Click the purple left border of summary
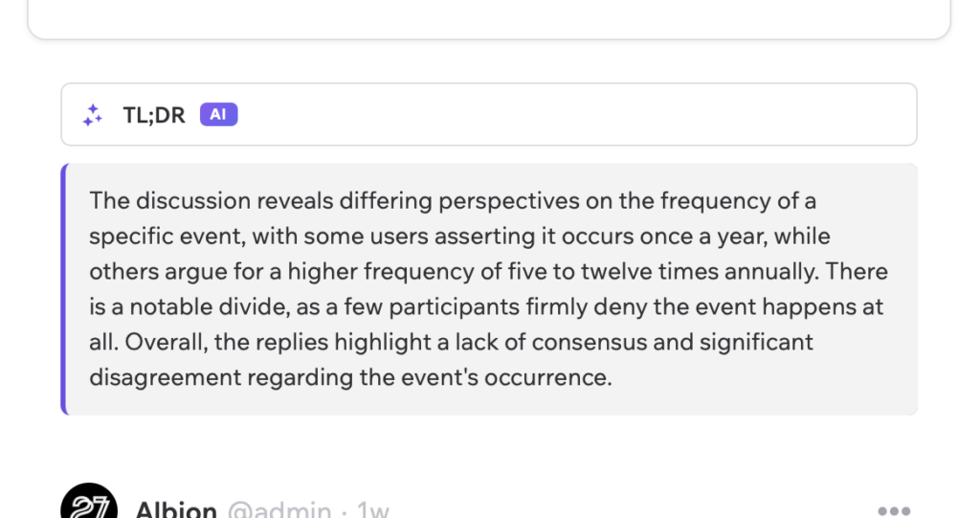Image resolution: width=980 pixels, height=518 pixels. point(64,289)
